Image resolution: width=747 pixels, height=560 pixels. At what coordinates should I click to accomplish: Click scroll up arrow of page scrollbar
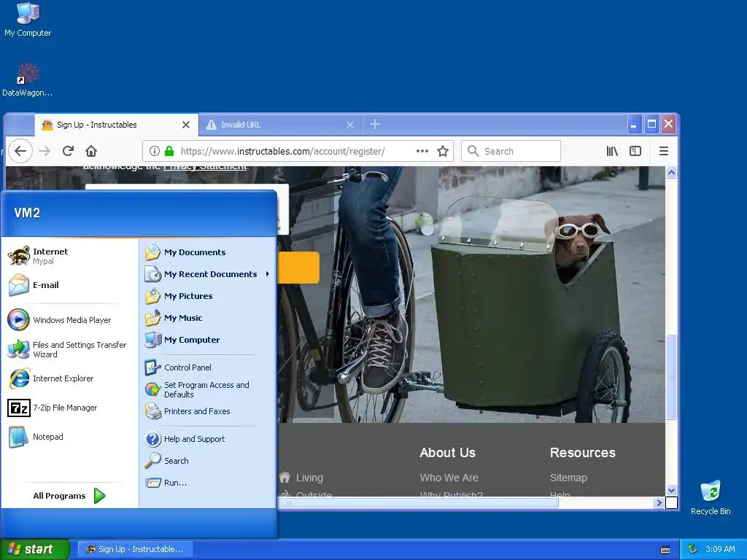point(671,172)
